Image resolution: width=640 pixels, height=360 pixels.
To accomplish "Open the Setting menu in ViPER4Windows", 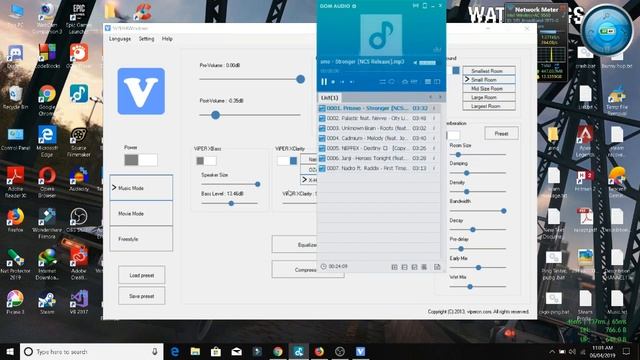I will (146, 39).
